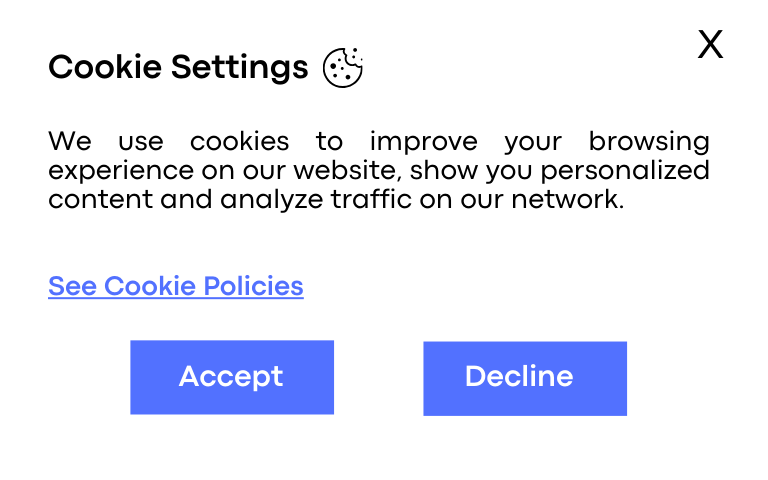The width and height of the screenshot is (768, 480).
Task: Click the Cookie Settings heading text
Action: (178, 67)
